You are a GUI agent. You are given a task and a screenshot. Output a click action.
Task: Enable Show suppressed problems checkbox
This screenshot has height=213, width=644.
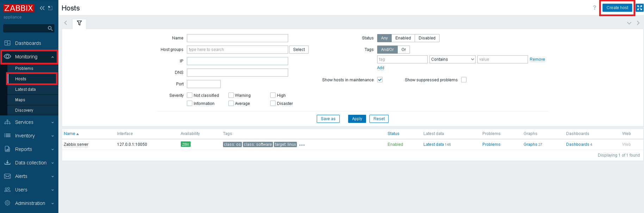[x=464, y=80]
